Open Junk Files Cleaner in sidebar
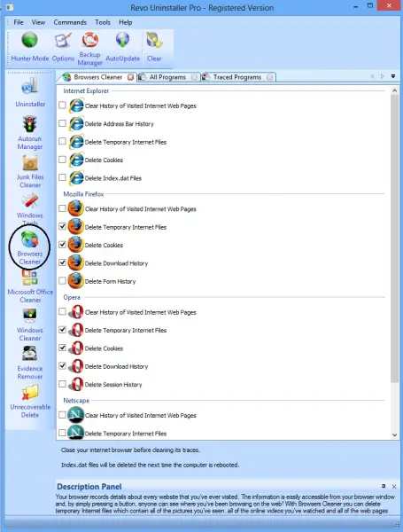Viewport: 403px width, 532px height. pos(30,171)
